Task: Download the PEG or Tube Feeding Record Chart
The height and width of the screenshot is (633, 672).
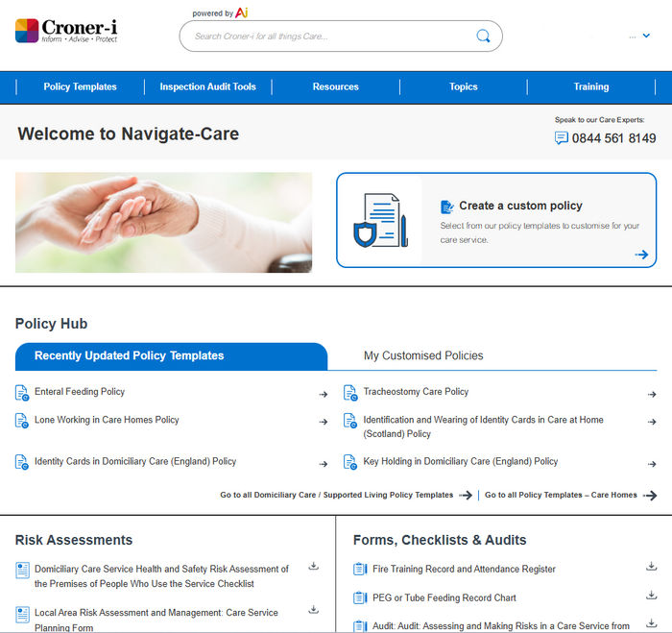Action: [x=652, y=596]
